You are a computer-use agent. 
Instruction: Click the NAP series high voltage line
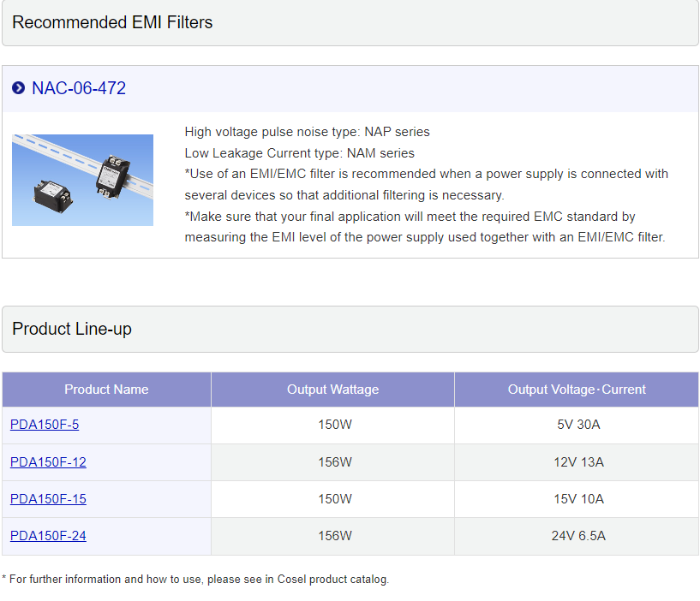(307, 132)
